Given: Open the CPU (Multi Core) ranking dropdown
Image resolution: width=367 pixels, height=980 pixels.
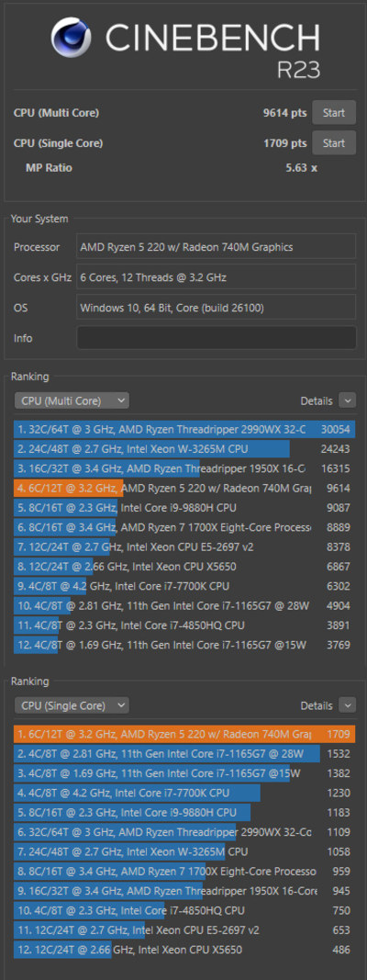Looking at the screenshot, I should [x=72, y=400].
